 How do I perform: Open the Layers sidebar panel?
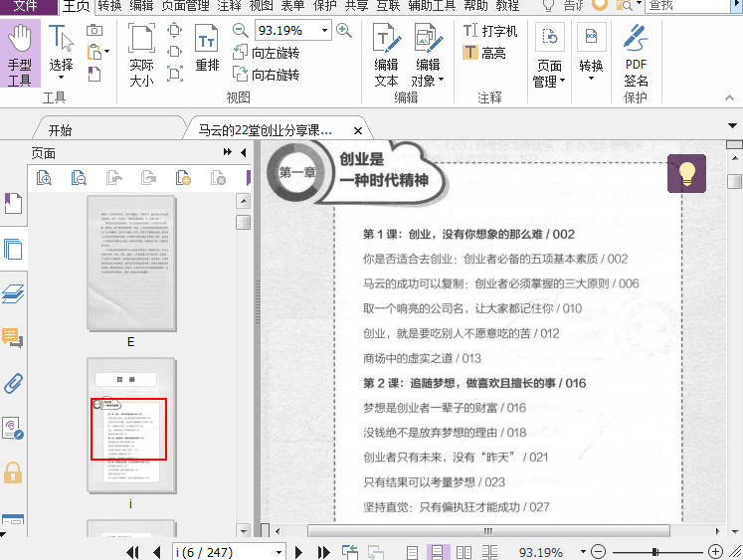13,293
